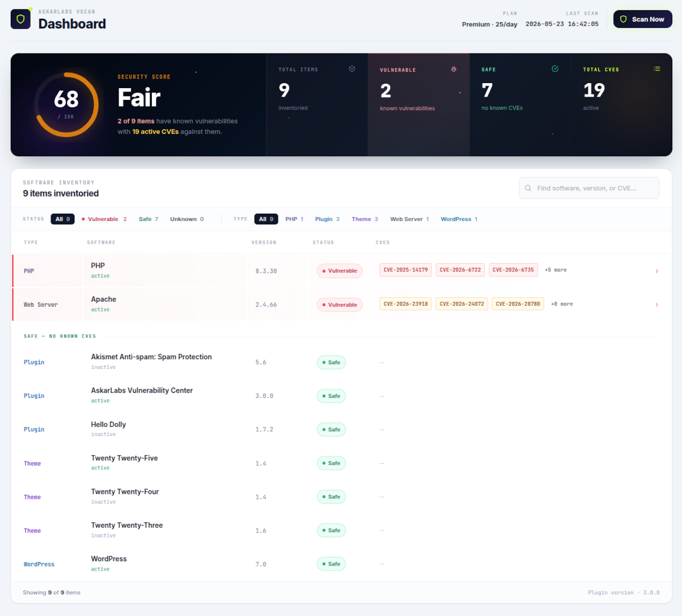The height and width of the screenshot is (616, 682).
Task: Click the Scan Now button
Action: 643,19
